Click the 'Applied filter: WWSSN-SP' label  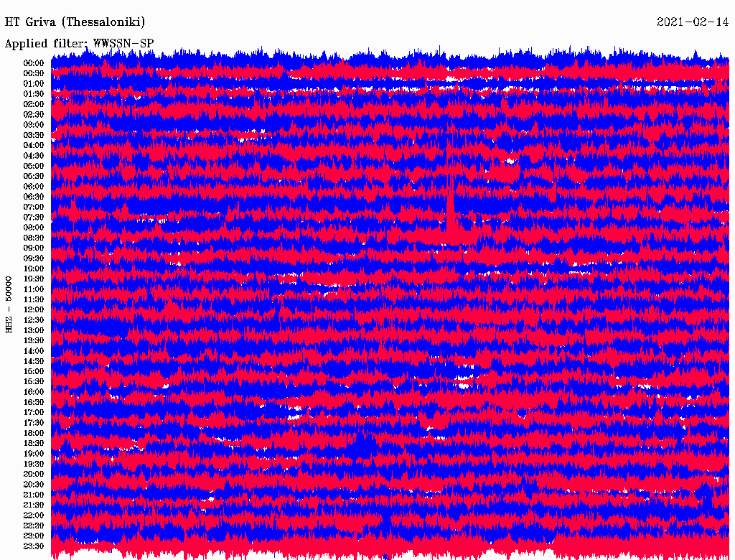79,43
